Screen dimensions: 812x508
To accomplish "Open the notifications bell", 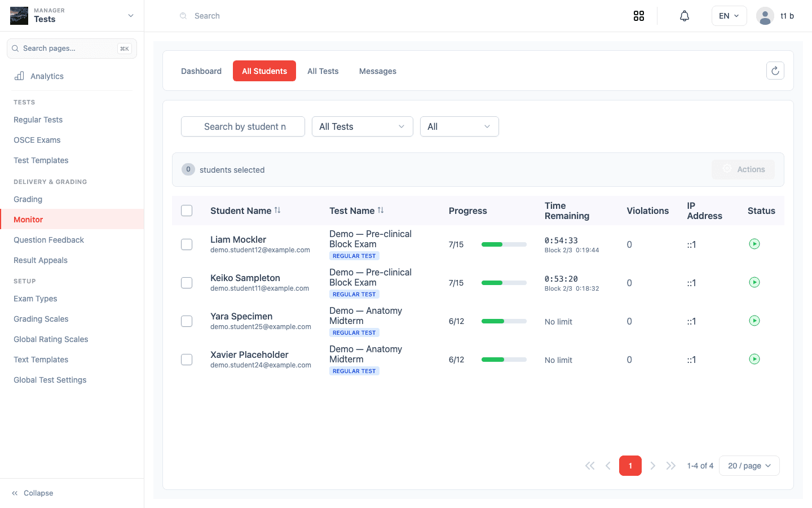I will click(685, 16).
